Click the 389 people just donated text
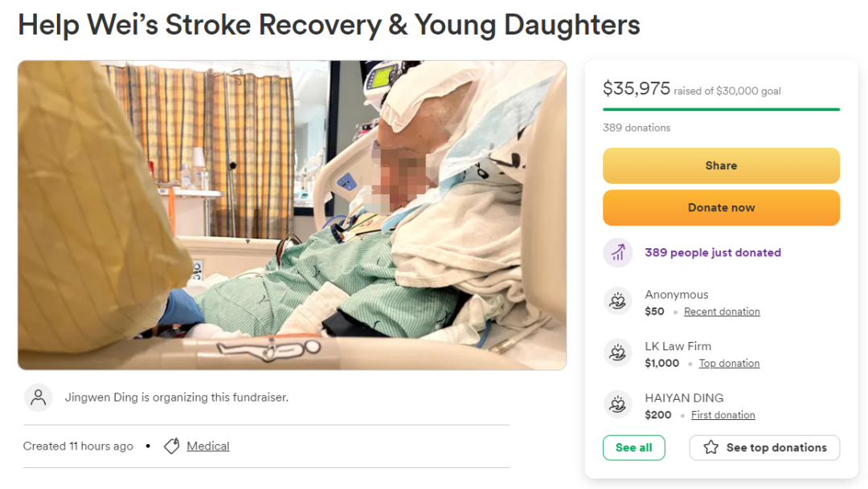 (x=713, y=253)
